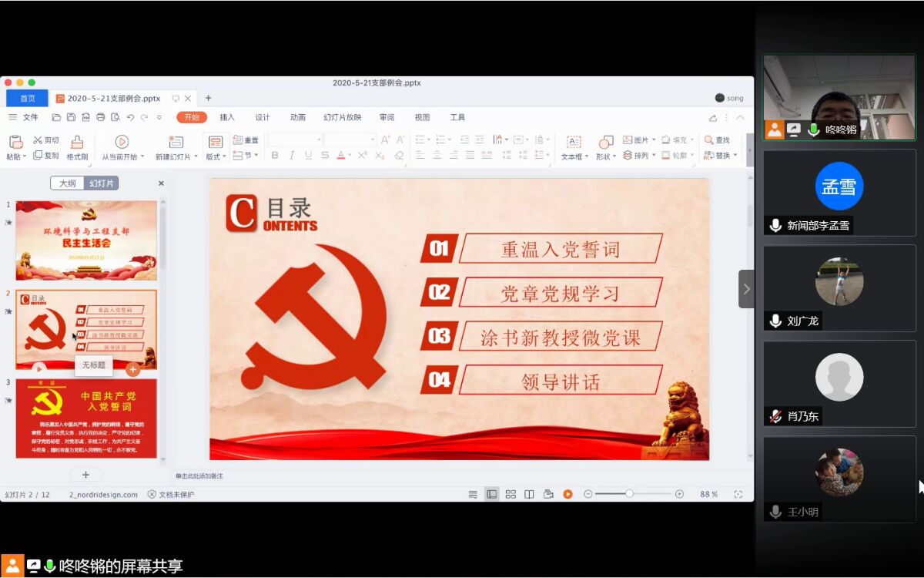This screenshot has width=924, height=578.
Task: Click the add slide plus below thumbnails
Action: pyautogui.click(x=85, y=475)
